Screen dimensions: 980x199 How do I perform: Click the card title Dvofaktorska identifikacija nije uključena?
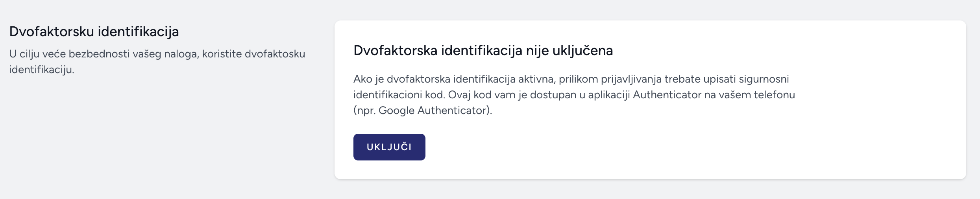(483, 51)
